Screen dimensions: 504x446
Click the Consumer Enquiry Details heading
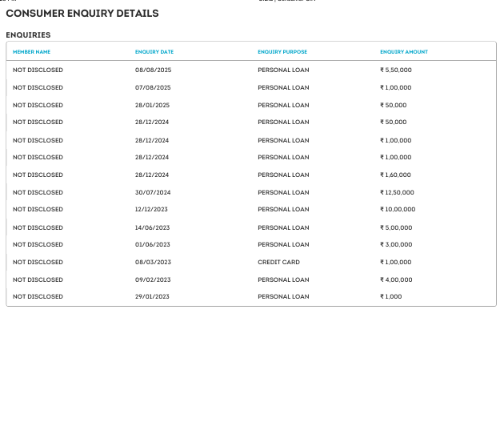[82, 14]
